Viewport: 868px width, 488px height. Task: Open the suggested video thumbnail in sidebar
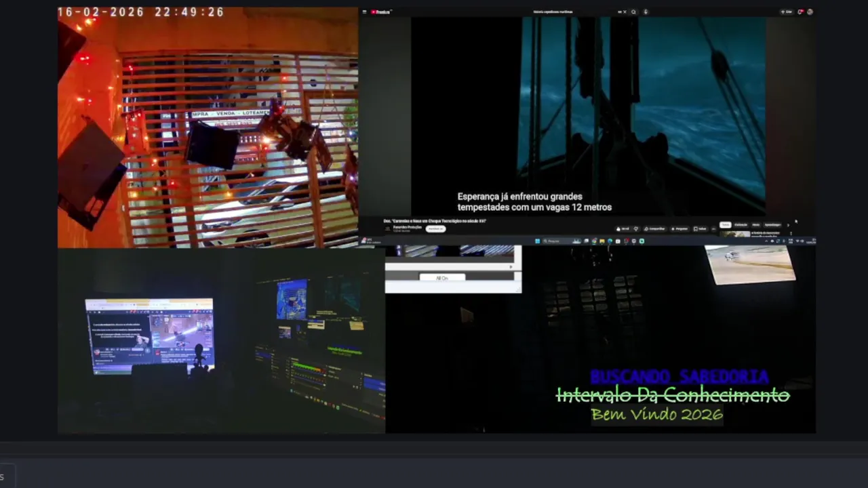[734, 234]
